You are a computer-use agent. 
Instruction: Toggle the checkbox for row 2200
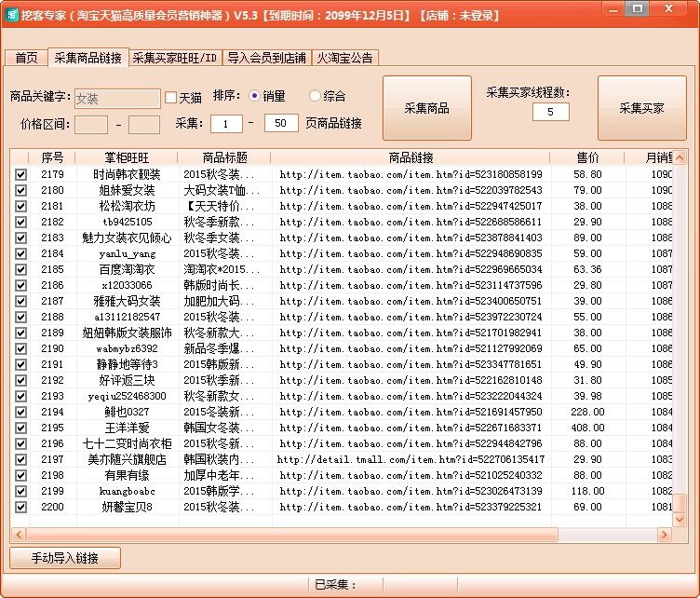tap(20, 507)
